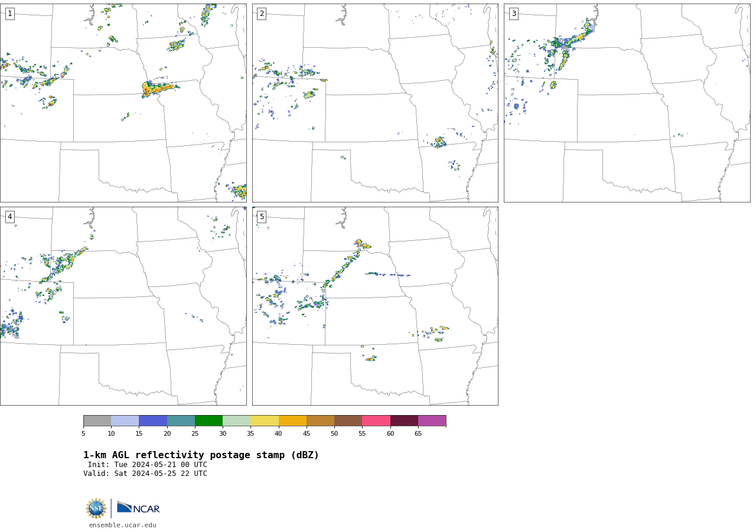Image resolution: width=756 pixels, height=532 pixels.
Task: Select the light blue 10-15 dBZ swatch
Action: coord(125,421)
